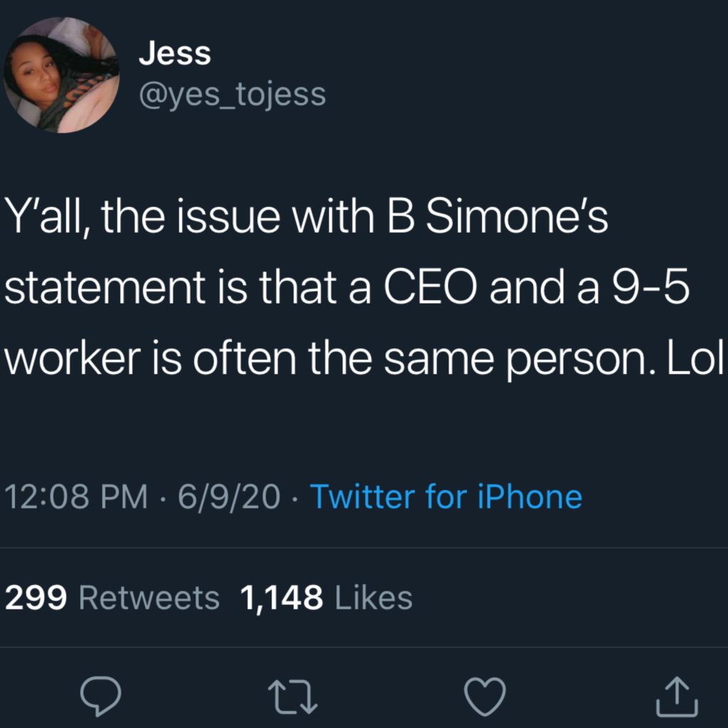Click the 6/9/20 date
This screenshot has height=728, width=728.
coord(229,496)
